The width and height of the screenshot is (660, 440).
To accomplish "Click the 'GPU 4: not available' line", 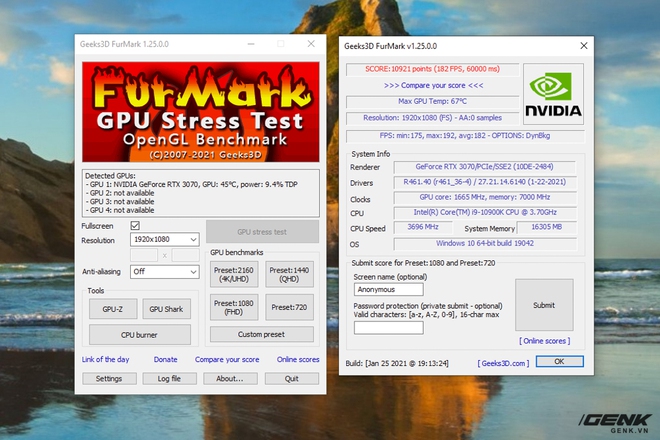I will pos(120,210).
